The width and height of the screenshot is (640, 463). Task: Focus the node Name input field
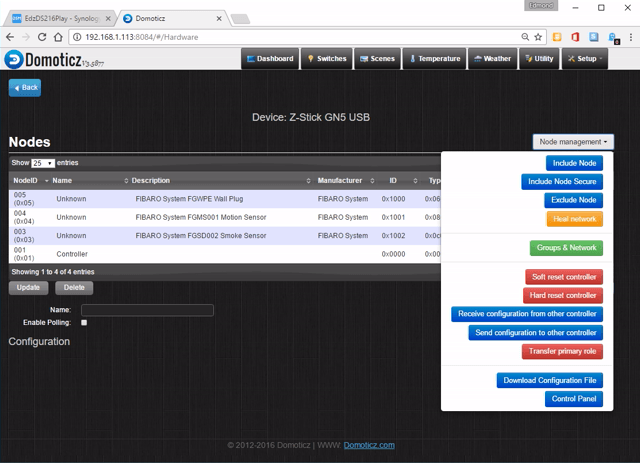(x=147, y=310)
